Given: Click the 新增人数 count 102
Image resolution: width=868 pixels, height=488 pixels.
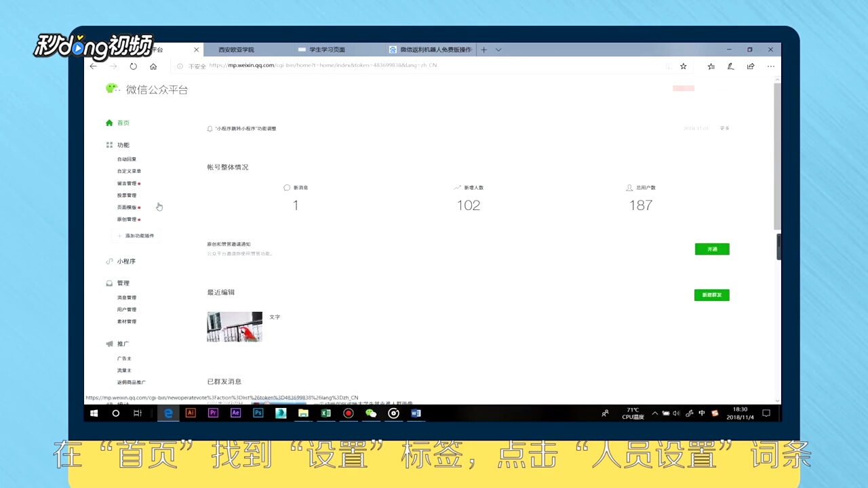Looking at the screenshot, I should click(x=469, y=205).
